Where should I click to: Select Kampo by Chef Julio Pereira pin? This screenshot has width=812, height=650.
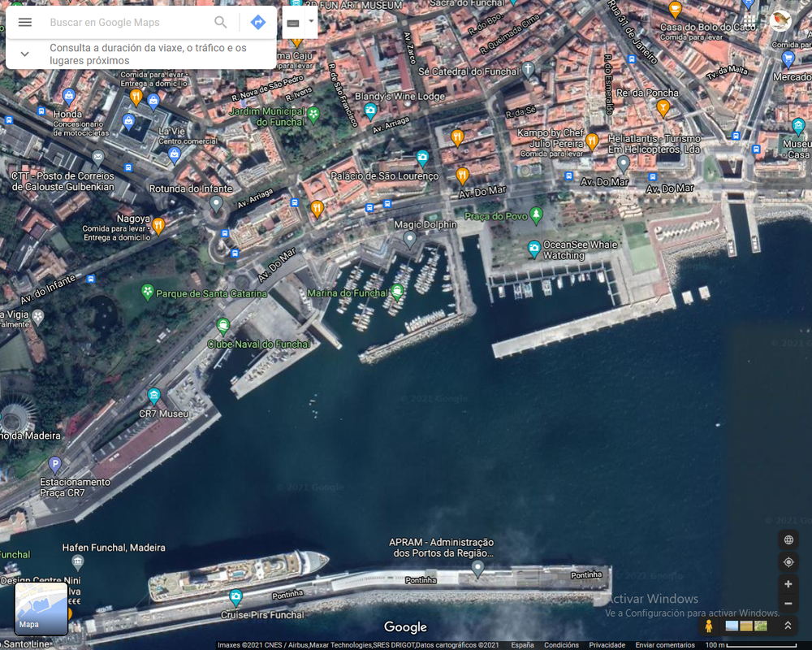click(592, 141)
